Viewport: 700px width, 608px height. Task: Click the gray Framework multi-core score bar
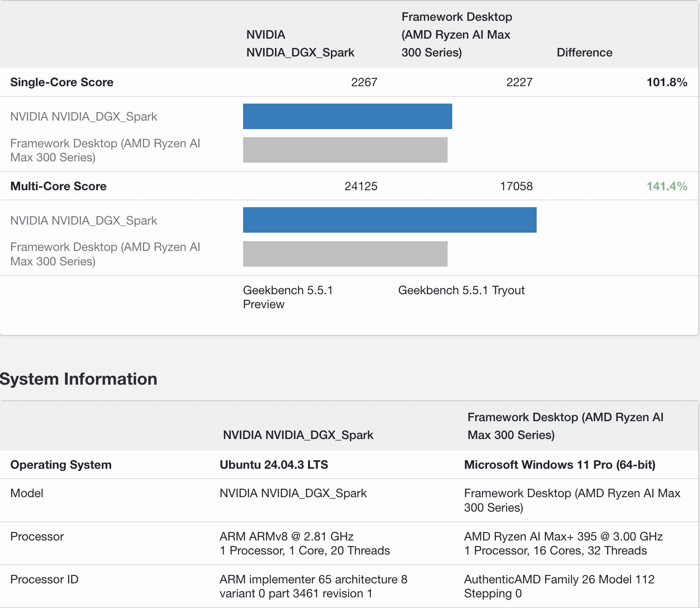coord(345,254)
